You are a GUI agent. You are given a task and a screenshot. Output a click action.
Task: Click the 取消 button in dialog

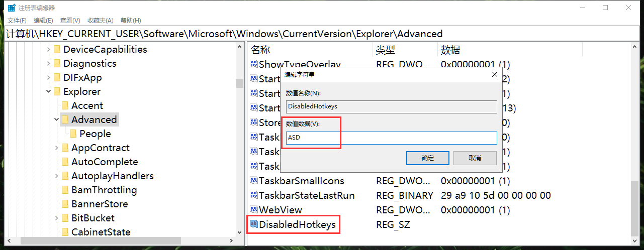[475, 158]
